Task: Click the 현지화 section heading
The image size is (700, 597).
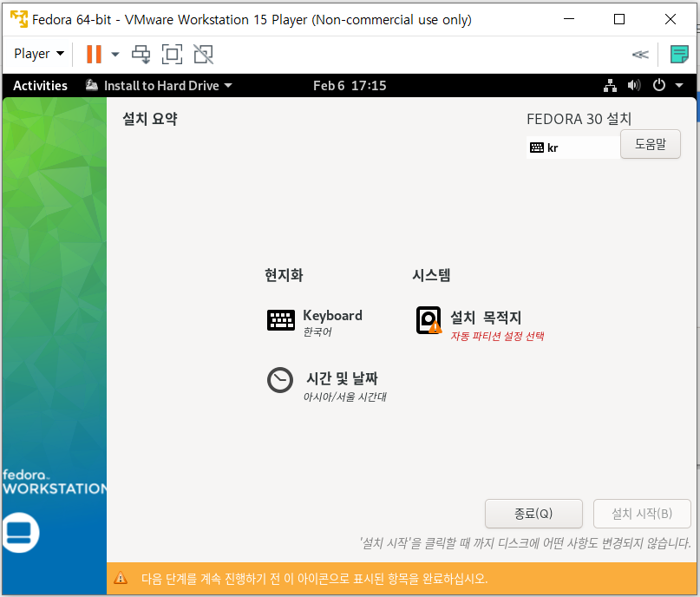Action: tap(284, 275)
